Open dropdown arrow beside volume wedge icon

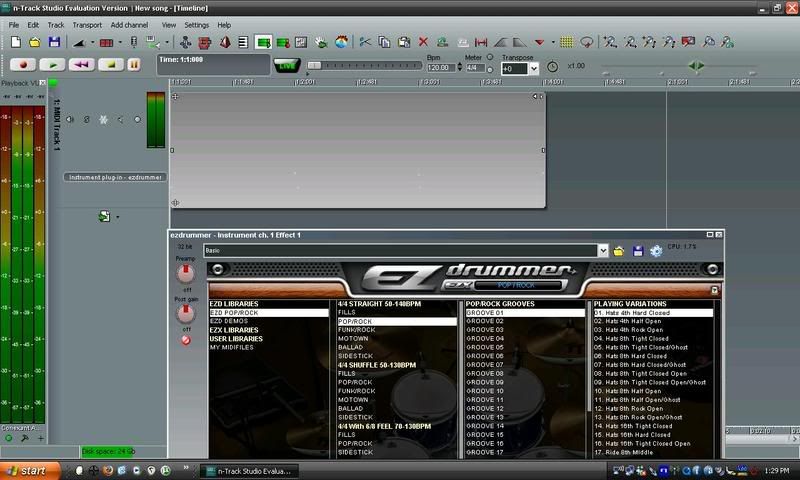(92, 43)
